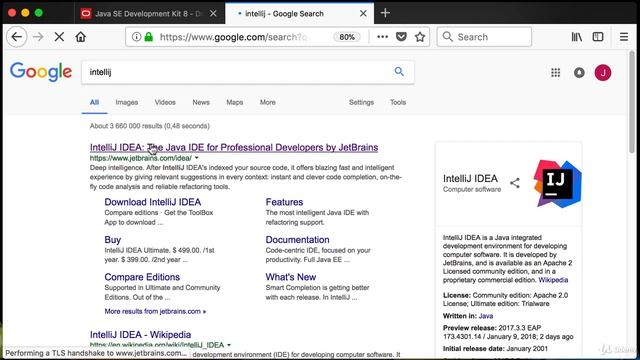Click the results count text About 3 660 000

click(149, 126)
